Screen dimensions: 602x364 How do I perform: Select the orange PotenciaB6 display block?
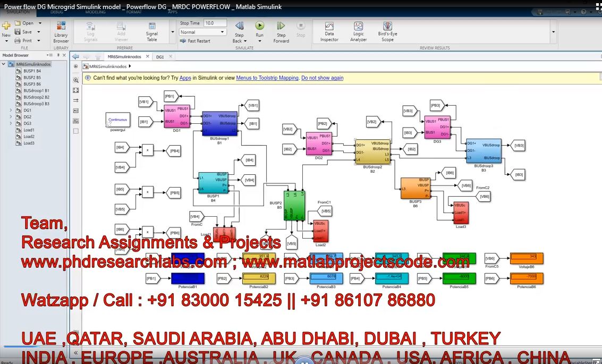(x=527, y=278)
